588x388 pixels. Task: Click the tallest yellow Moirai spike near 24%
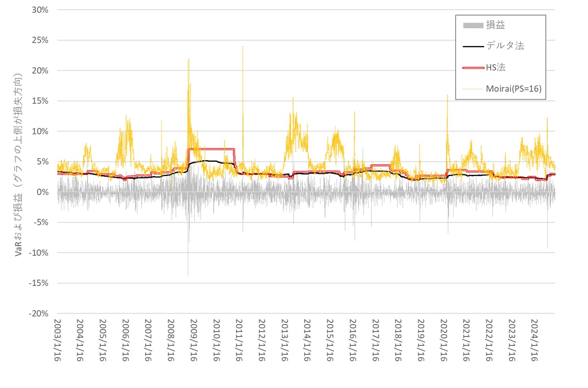point(243,48)
